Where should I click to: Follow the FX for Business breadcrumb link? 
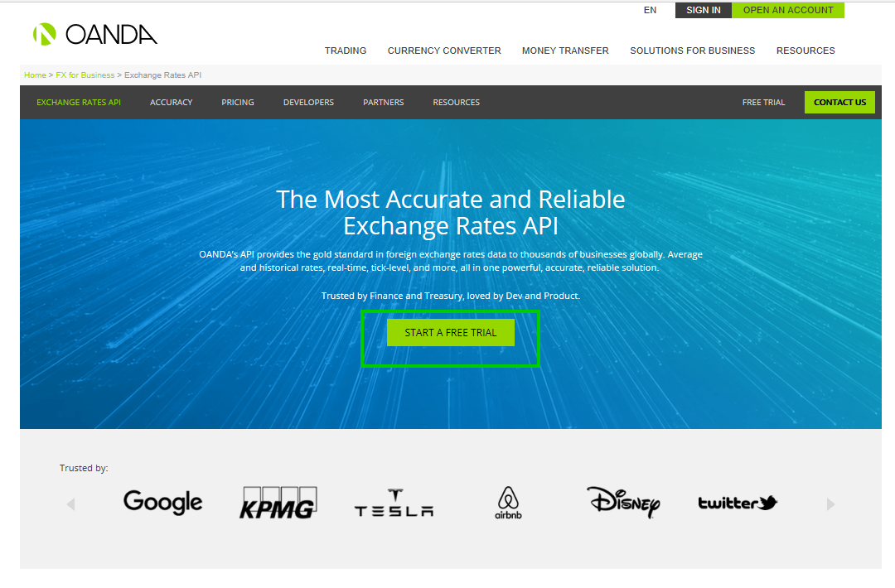85,75
